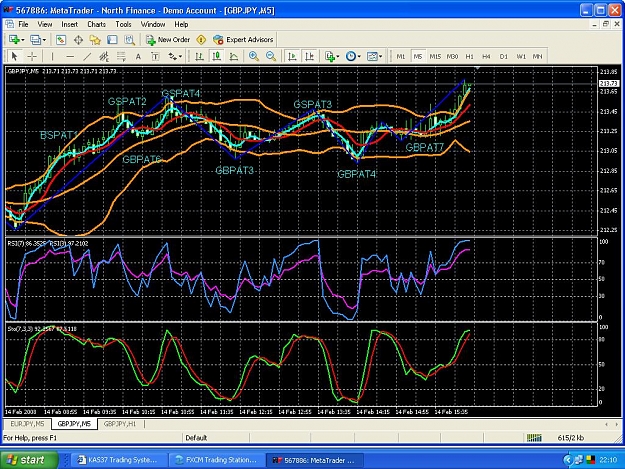Switch chart to Candlesticks mode
This screenshot has width=625, height=469.
[x=216, y=57]
